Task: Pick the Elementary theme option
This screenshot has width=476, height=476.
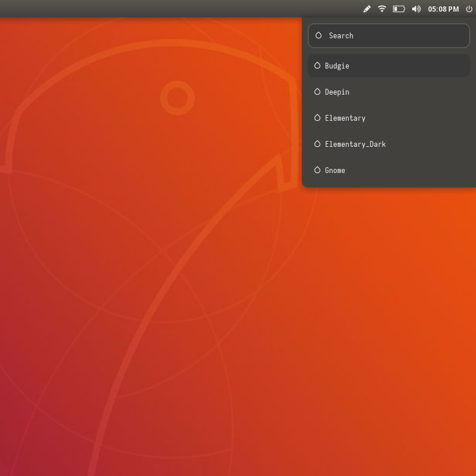Action: point(388,118)
